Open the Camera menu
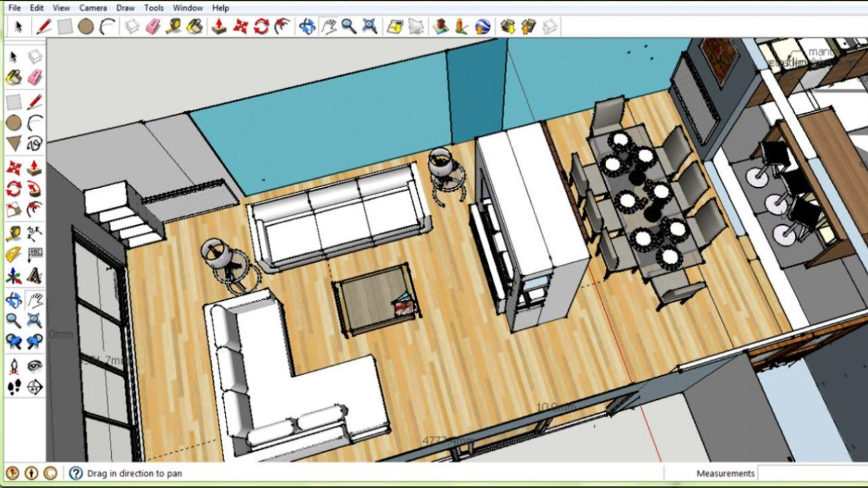This screenshot has width=868, height=488. point(93,7)
